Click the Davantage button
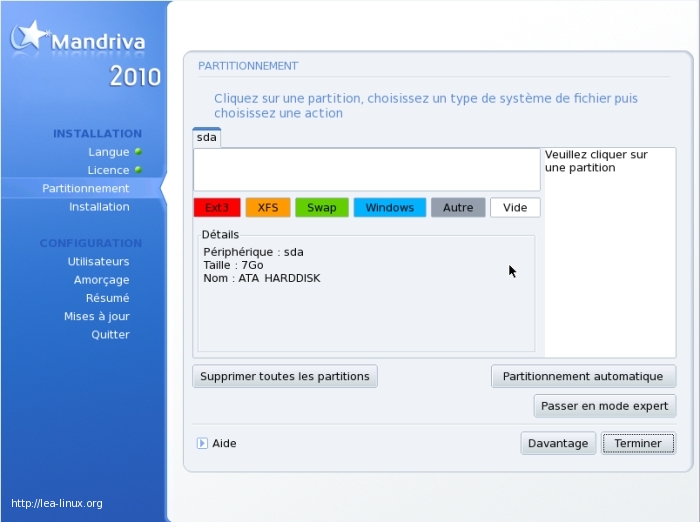The width and height of the screenshot is (700, 522). tap(558, 443)
